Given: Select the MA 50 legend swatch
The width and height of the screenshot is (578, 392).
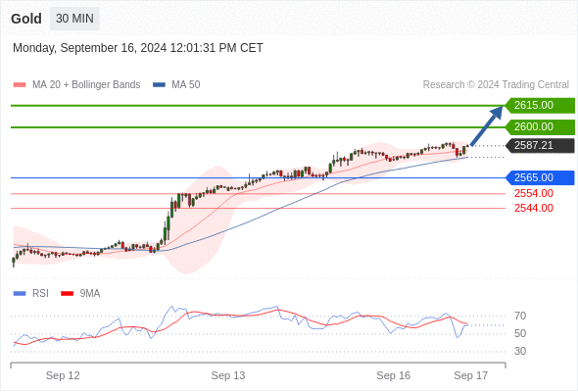Looking at the screenshot, I should click(x=159, y=85).
